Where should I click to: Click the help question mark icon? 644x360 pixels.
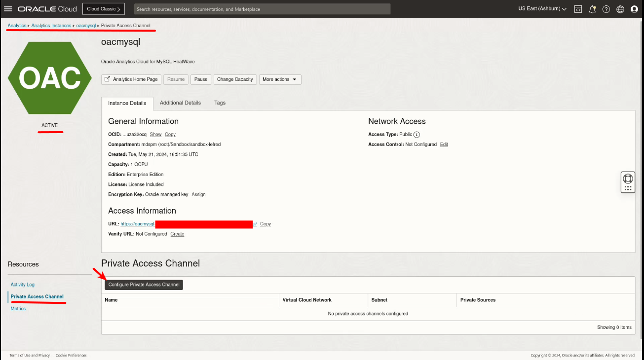coord(606,9)
